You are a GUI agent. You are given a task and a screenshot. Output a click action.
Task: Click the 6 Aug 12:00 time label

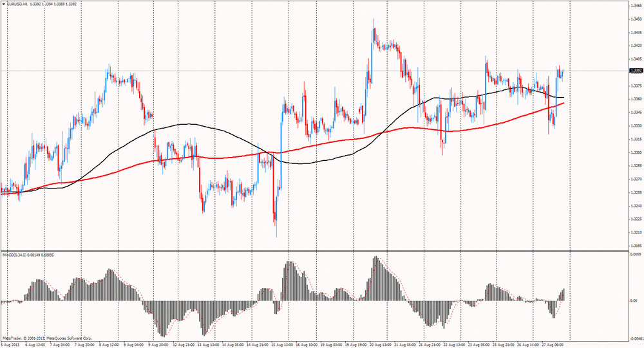tap(35, 345)
